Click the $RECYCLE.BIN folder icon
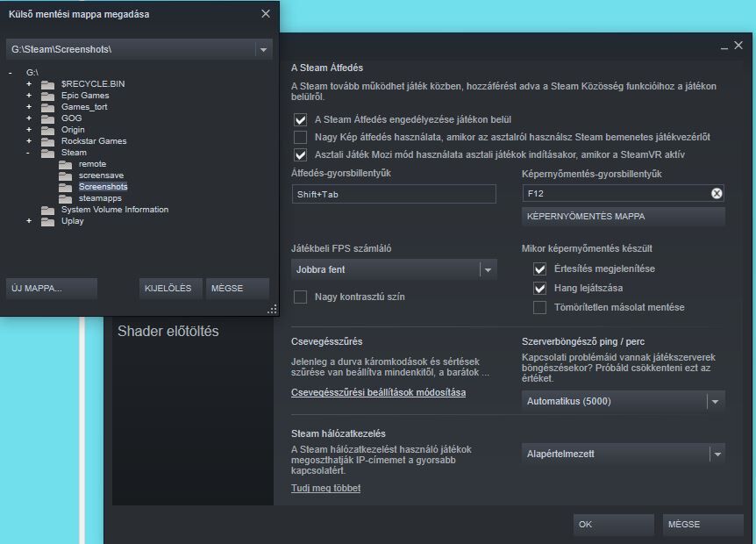Screen dimensions: 756x544 [47, 84]
